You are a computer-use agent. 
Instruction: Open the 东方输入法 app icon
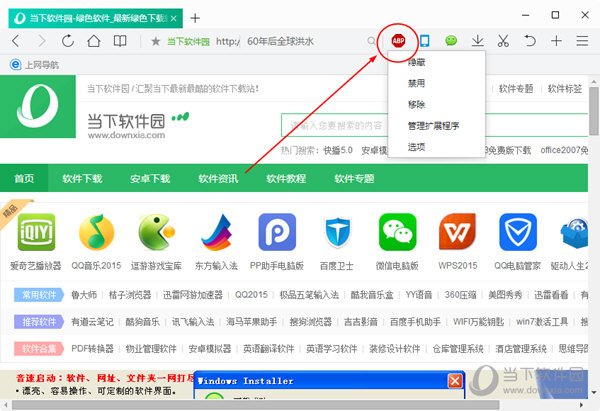click(x=217, y=232)
